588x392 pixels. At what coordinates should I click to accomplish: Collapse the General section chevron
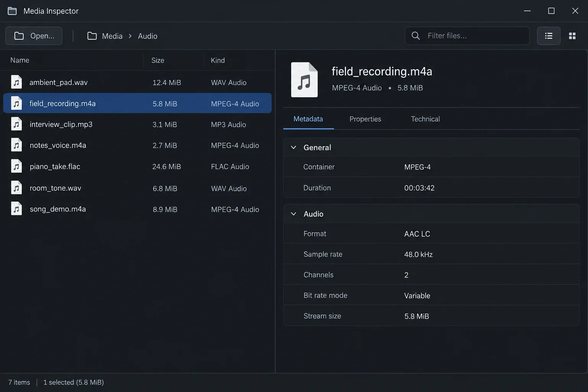click(294, 147)
